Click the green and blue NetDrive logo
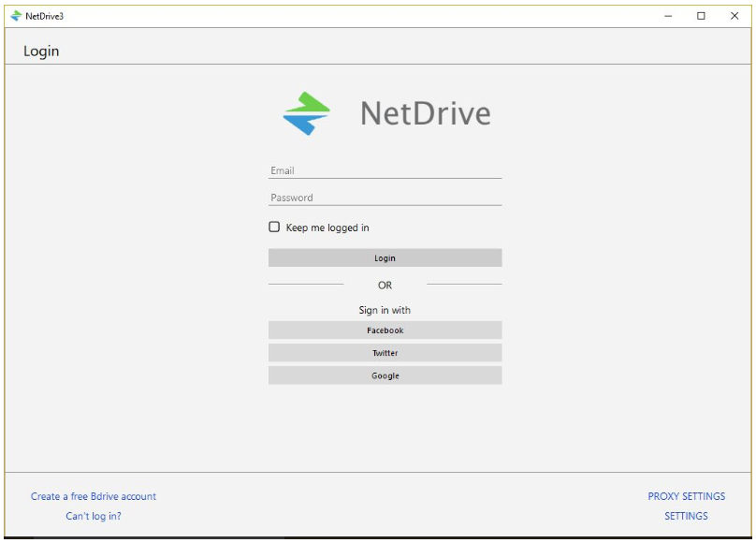756x543 pixels. (x=307, y=113)
